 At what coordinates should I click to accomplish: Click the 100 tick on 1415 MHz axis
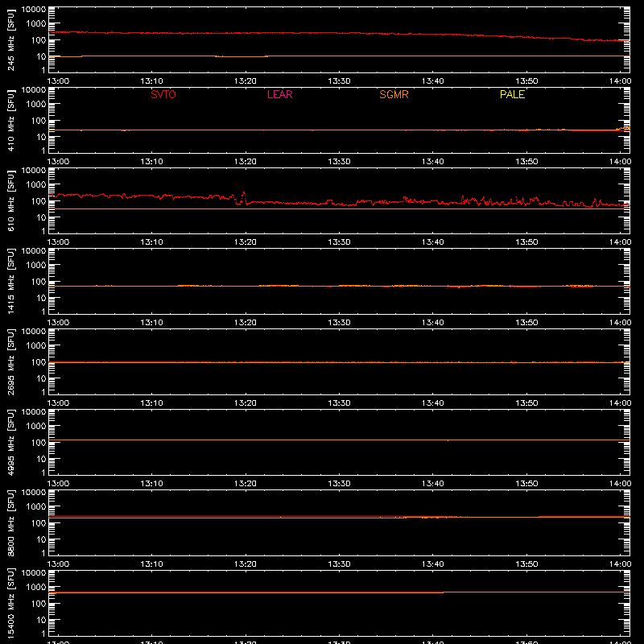(39, 282)
